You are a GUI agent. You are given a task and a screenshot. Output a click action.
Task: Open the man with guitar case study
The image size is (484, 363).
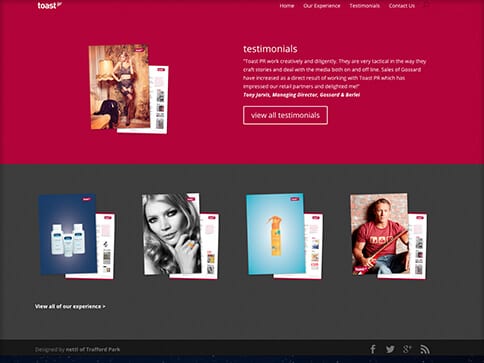coord(388,236)
